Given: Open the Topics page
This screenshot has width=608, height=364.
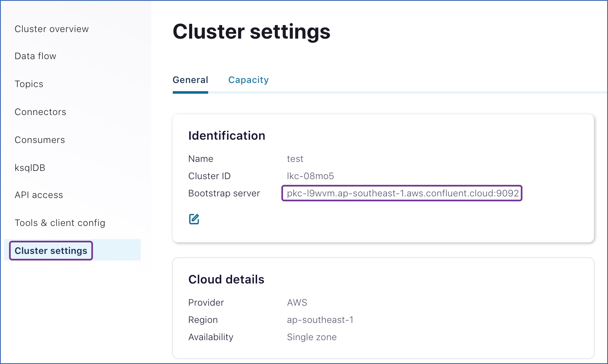Looking at the screenshot, I should pos(29,84).
